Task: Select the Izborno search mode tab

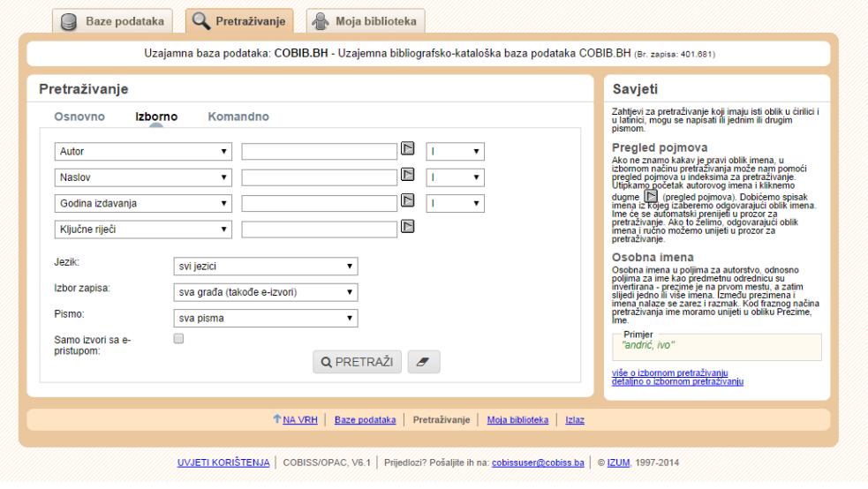Action: click(156, 117)
